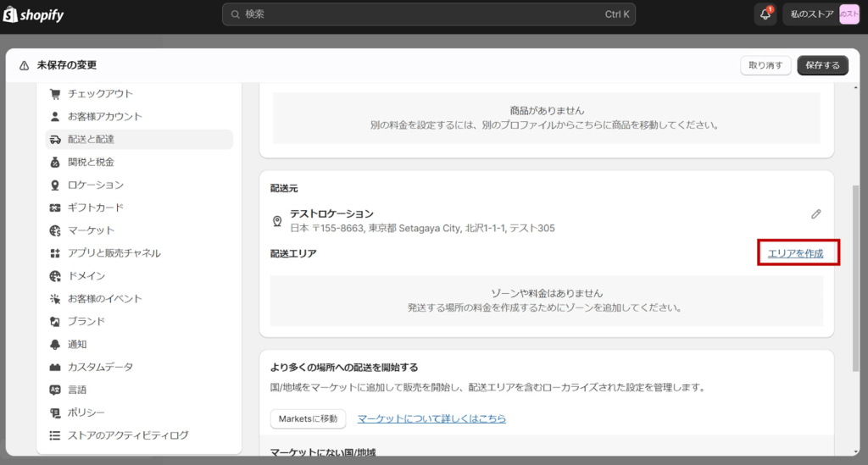Viewport: 868px width, 465px height.
Task: Click the お客様アカウント person icon
Action: [55, 117]
